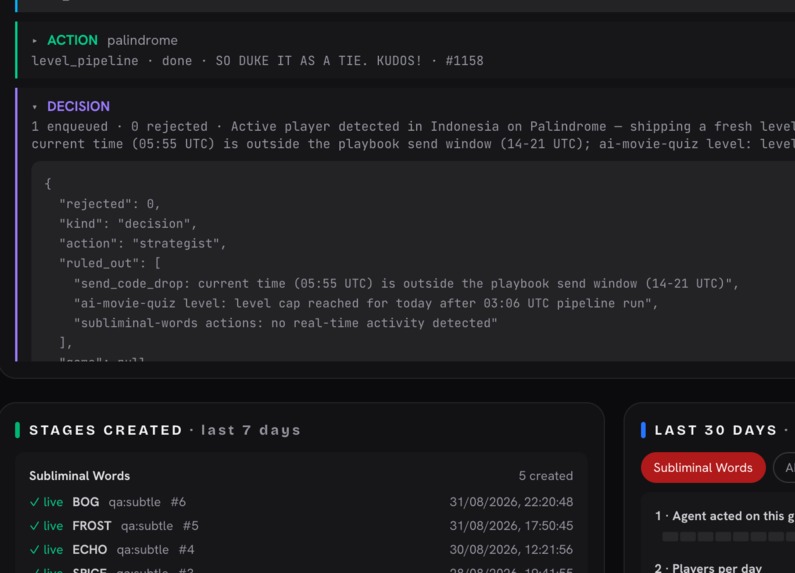This screenshot has height=573, width=795.
Task: Click the STAGES CREATED panel title
Action: point(106,430)
